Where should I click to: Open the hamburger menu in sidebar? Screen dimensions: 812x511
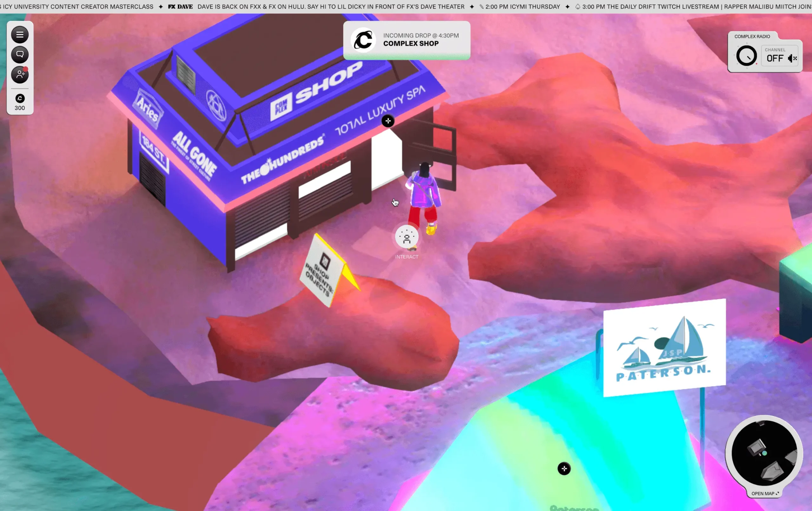(20, 35)
